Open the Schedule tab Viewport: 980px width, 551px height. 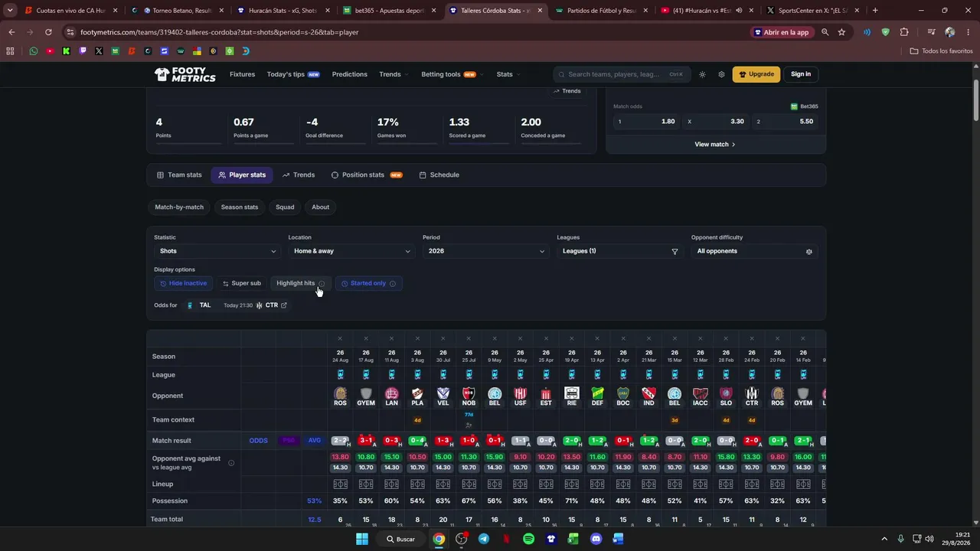pyautogui.click(x=439, y=175)
